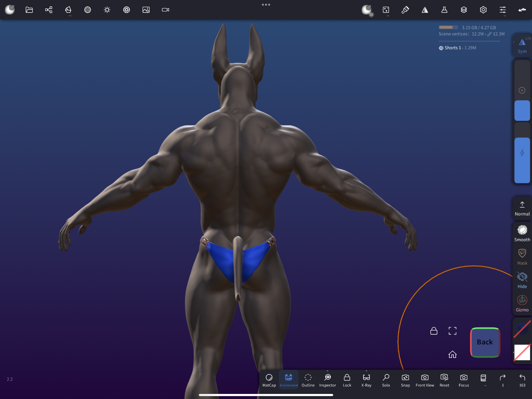Open the Layers stack menu
The image size is (532, 399).
coord(464,10)
